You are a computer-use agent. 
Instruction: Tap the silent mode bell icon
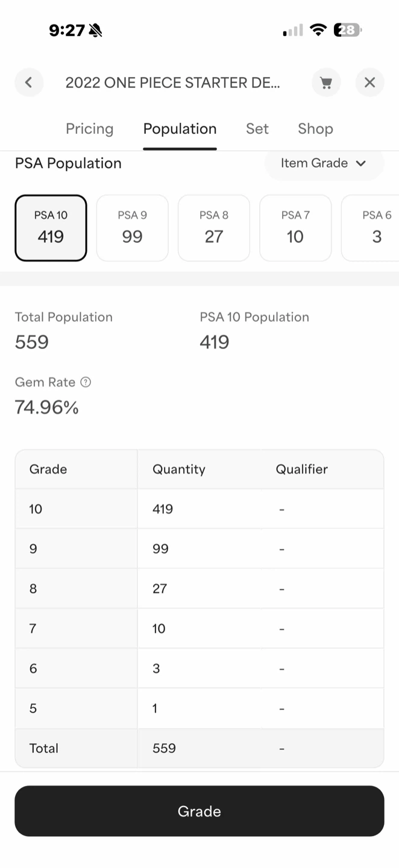(95, 30)
